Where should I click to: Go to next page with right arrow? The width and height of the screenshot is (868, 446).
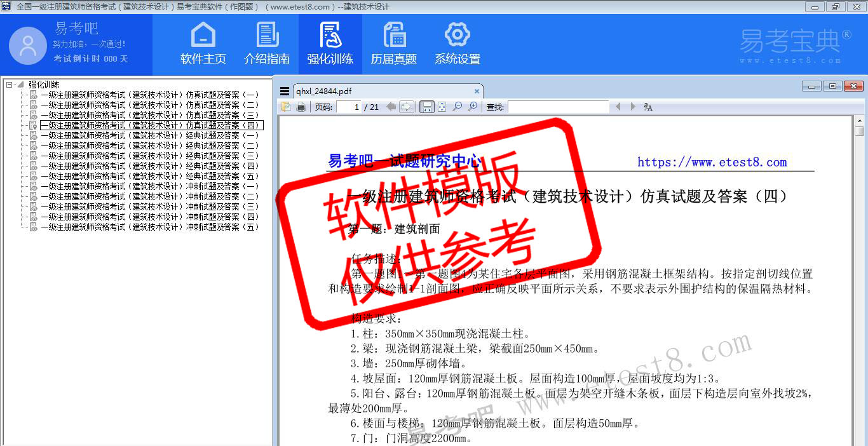(406, 107)
